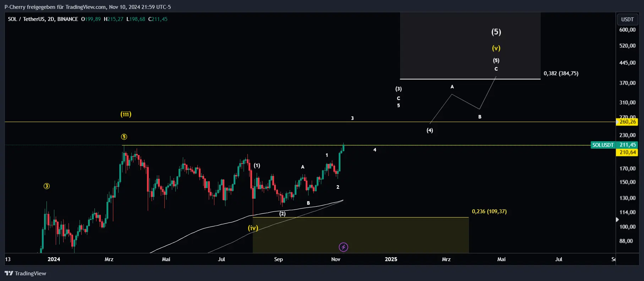Click the 600,00 price axis value

[x=627, y=30]
